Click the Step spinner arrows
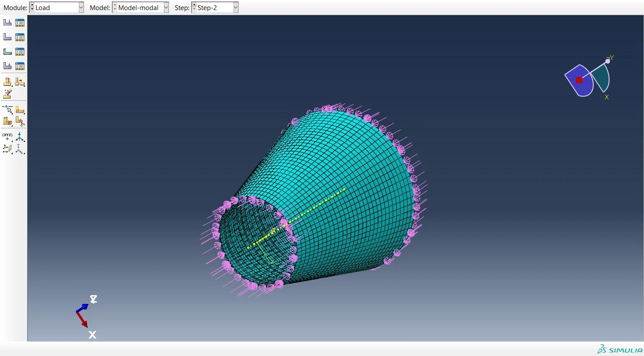This screenshot has width=644, height=356. (194, 7)
